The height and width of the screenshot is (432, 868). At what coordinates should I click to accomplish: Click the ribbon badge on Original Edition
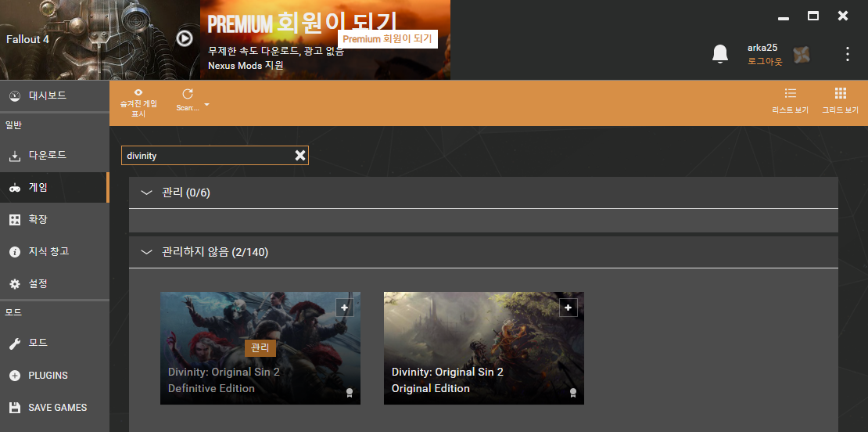point(573,393)
